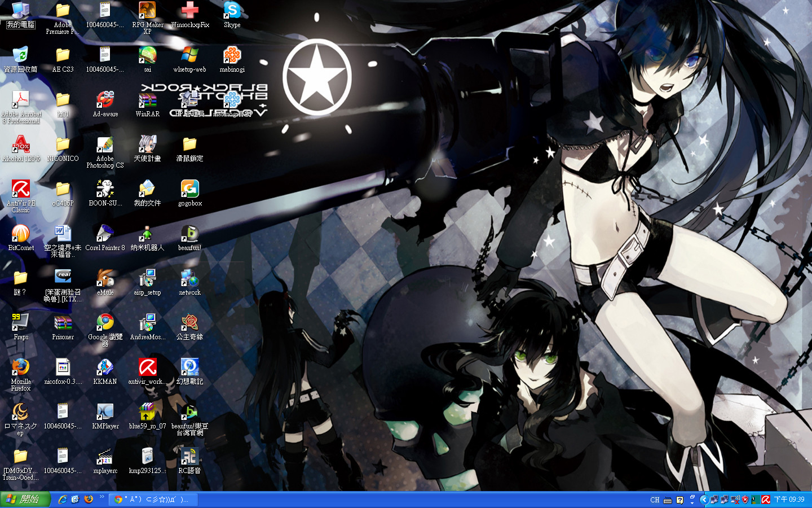Viewport: 812px width, 508px height.
Task: Click the red Avira tray icon
Action: tap(765, 500)
